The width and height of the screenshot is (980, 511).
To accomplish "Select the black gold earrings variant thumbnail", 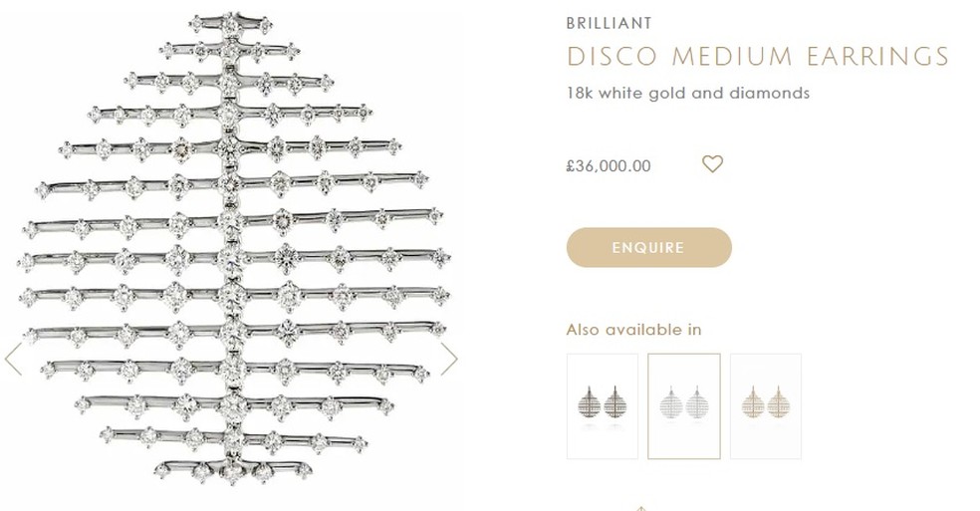I will click(x=602, y=406).
